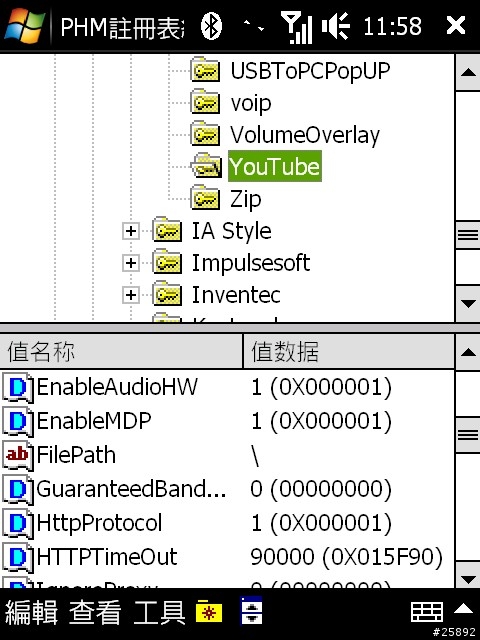Viewport: 480px width, 640px height.
Task: Open the input method selector arrow
Action: (464, 609)
